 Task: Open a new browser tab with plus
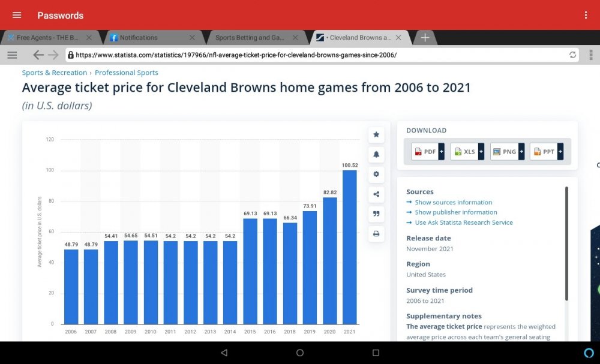pyautogui.click(x=425, y=37)
